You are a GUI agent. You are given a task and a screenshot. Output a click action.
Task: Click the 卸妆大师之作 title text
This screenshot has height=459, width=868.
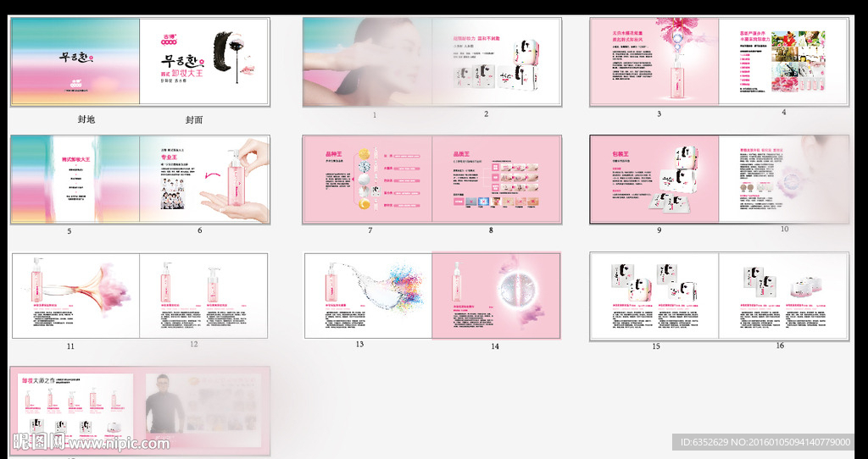(39, 380)
